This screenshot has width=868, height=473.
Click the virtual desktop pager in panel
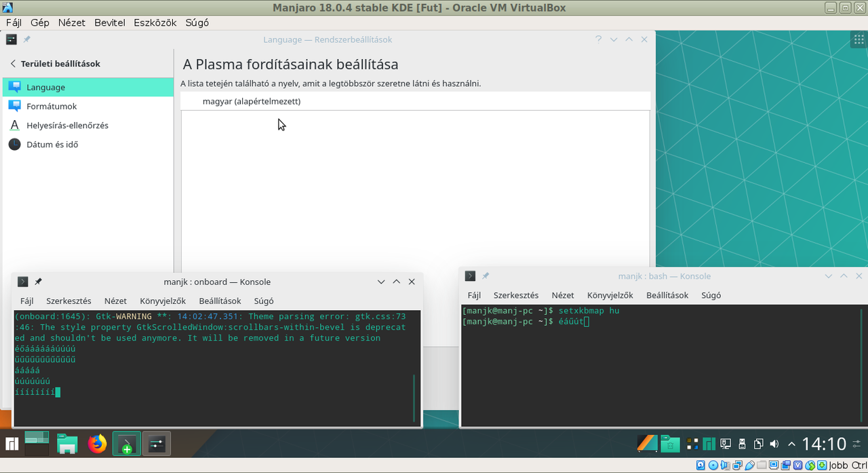(x=37, y=444)
